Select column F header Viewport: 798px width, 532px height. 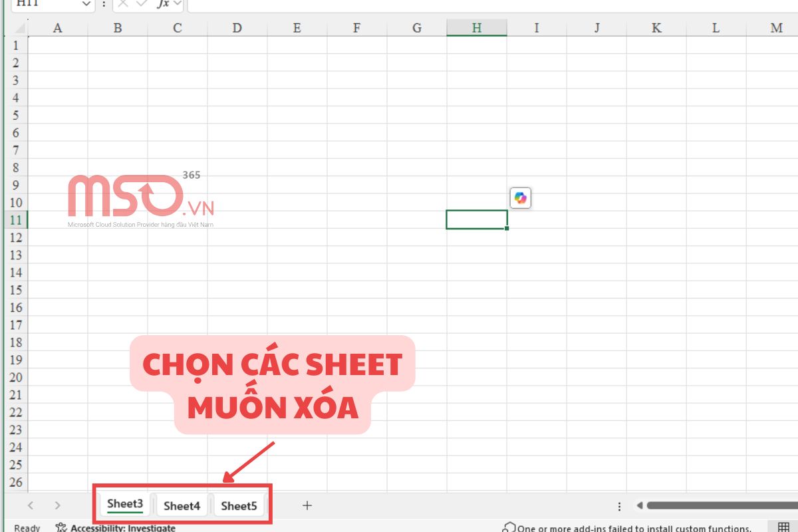tap(356, 28)
